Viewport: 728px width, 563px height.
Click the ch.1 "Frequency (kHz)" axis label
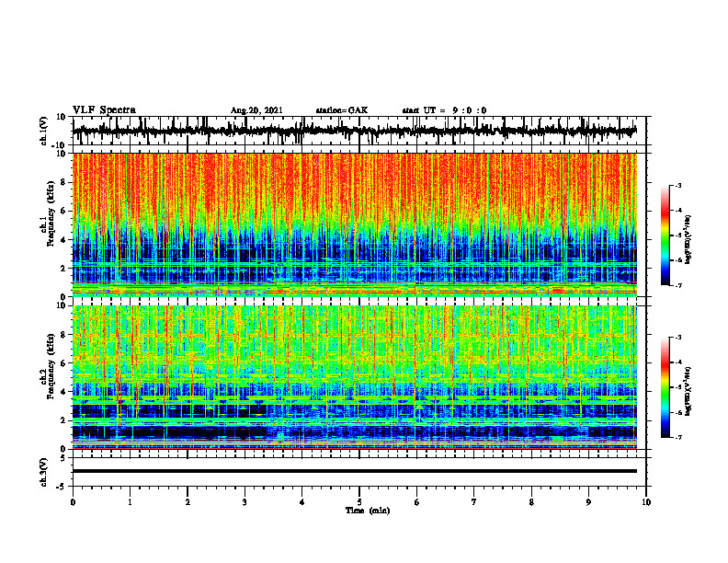(x=51, y=213)
